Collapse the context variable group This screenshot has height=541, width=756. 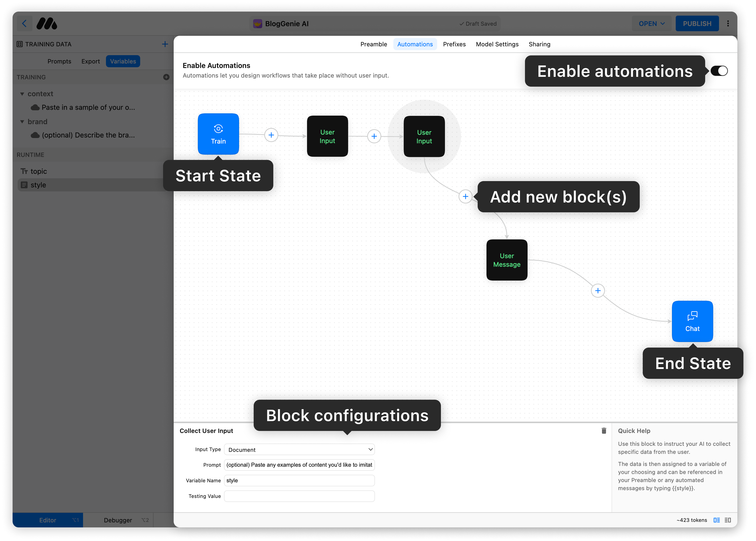pyautogui.click(x=22, y=94)
